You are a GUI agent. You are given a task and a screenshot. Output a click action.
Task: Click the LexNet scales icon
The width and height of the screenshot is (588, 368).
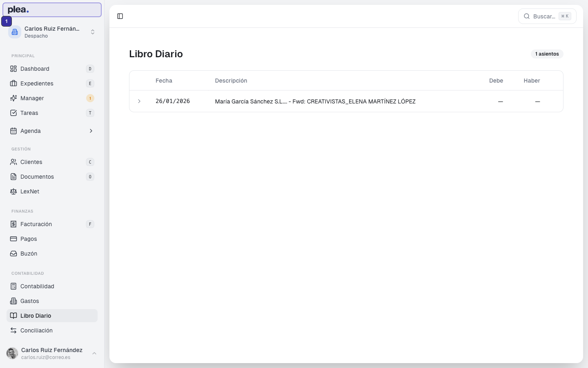(x=13, y=191)
